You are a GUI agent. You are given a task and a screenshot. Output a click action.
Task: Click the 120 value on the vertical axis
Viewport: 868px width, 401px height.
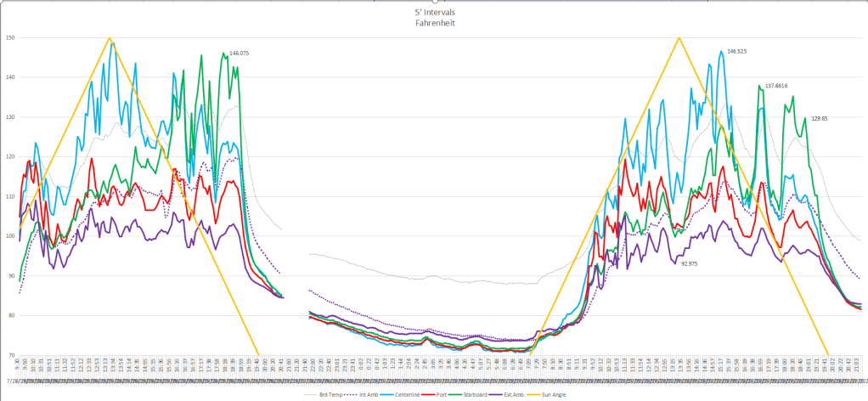[x=9, y=157]
